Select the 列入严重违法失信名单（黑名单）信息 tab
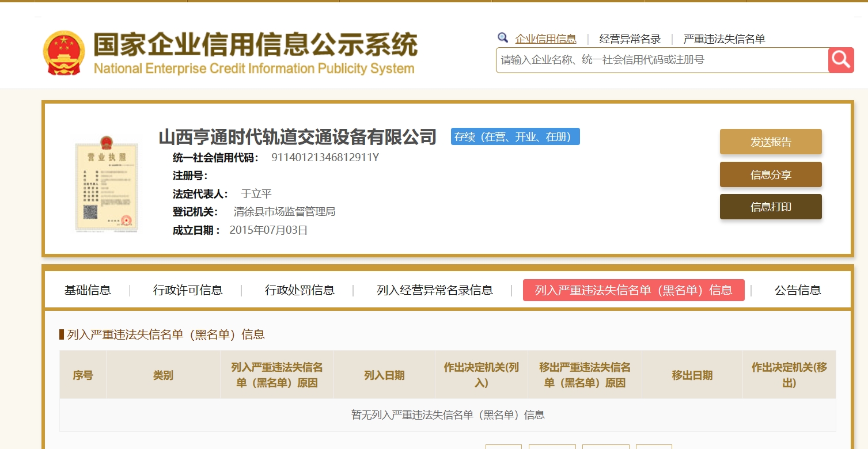The image size is (868, 449). [x=634, y=290]
